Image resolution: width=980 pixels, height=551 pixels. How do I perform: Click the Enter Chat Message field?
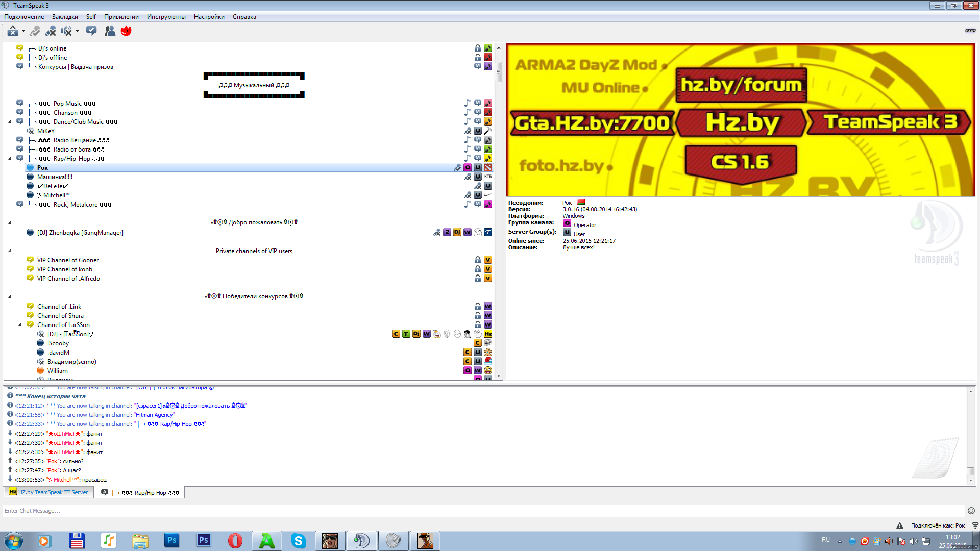483,511
